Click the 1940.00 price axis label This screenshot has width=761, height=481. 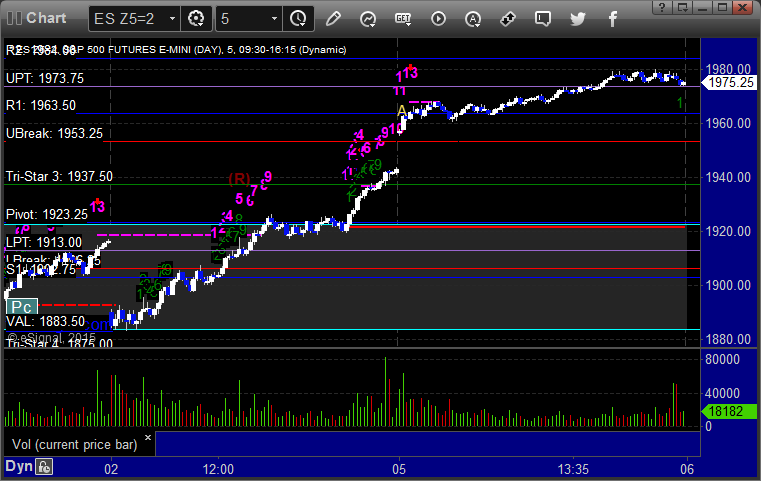coord(728,177)
